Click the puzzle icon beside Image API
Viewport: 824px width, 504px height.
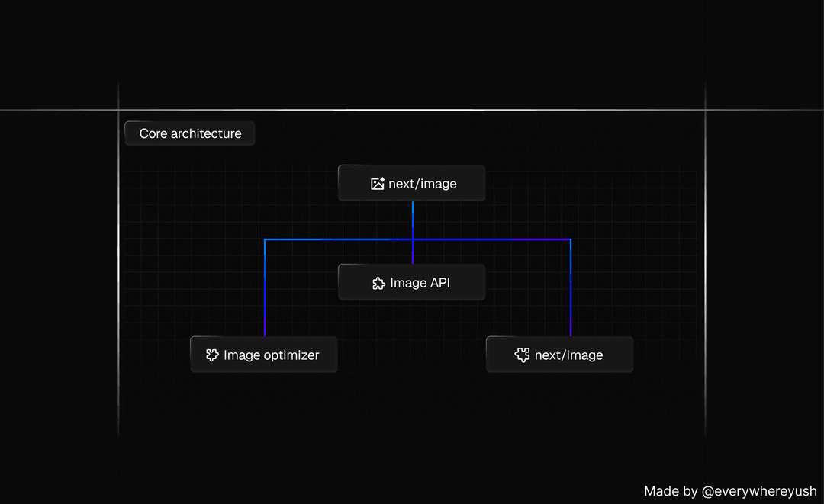click(x=378, y=283)
